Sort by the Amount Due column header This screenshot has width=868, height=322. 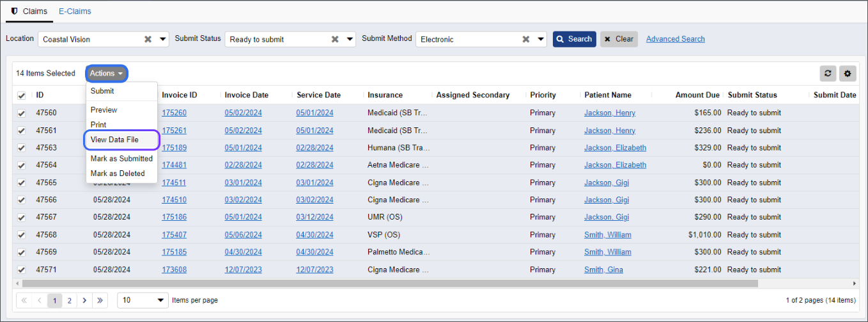697,95
